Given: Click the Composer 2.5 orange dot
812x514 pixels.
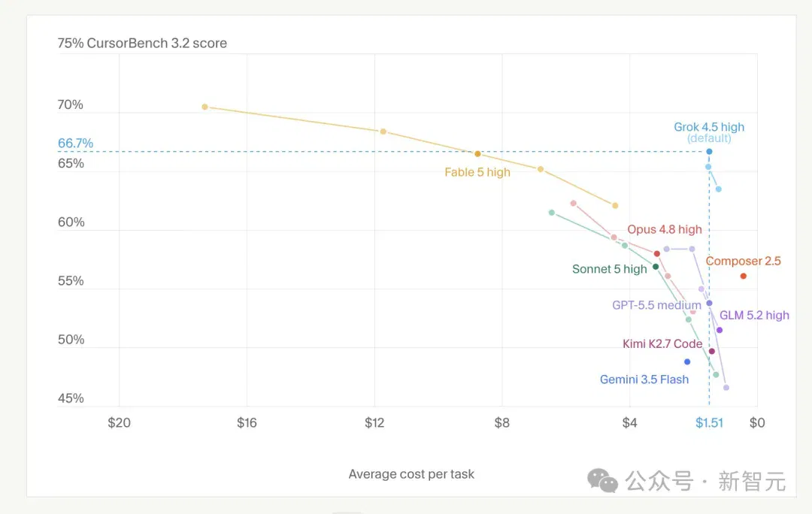Looking at the screenshot, I should [x=743, y=276].
